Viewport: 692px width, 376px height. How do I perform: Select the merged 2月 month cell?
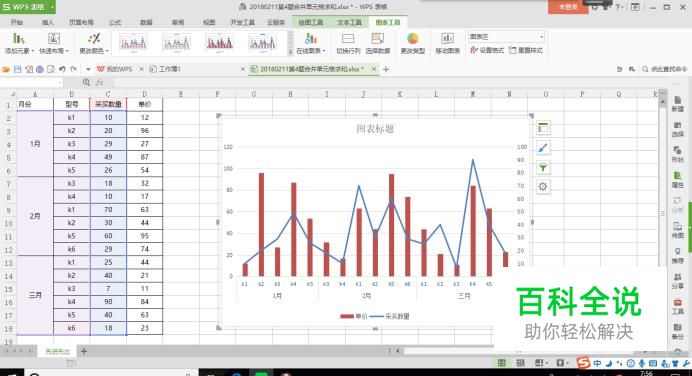pyautogui.click(x=35, y=216)
